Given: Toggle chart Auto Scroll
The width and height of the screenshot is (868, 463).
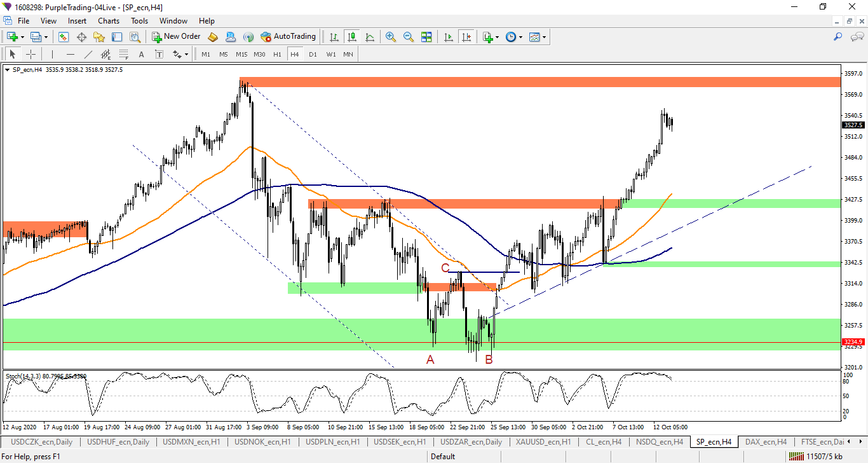Looking at the screenshot, I should point(449,37).
